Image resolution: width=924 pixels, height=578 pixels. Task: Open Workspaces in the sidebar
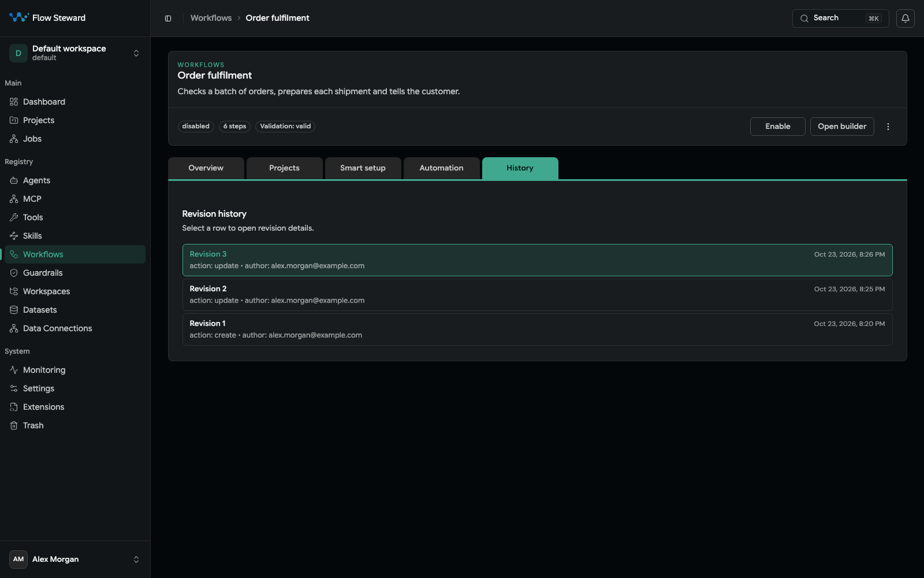click(x=75, y=291)
